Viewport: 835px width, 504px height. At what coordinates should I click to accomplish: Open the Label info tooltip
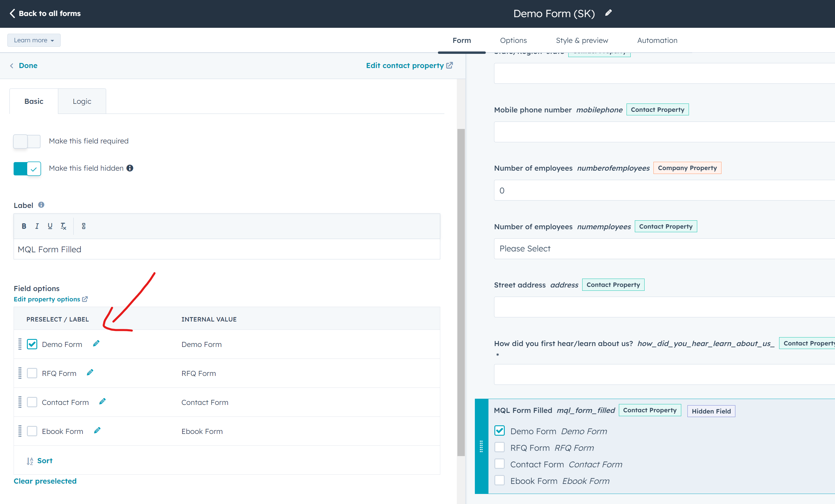41,204
